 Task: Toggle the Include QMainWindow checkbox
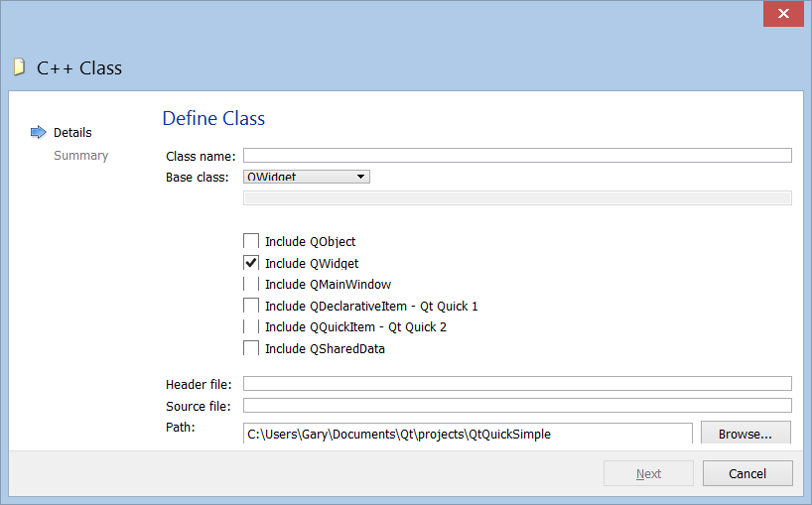coord(251,285)
